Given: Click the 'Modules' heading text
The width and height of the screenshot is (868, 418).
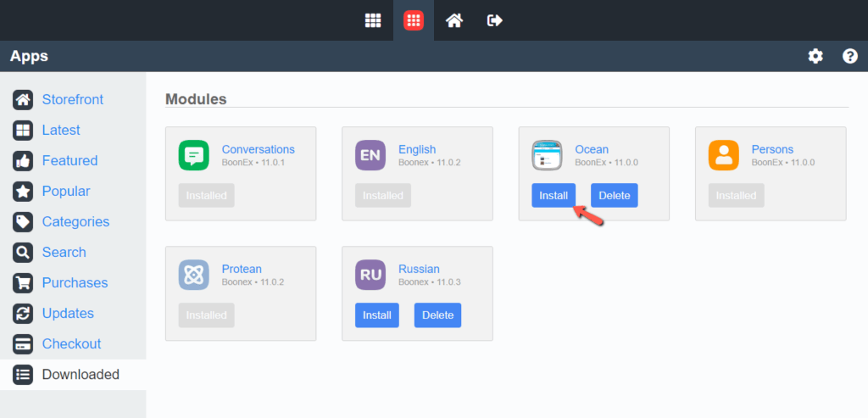Looking at the screenshot, I should point(196,99).
